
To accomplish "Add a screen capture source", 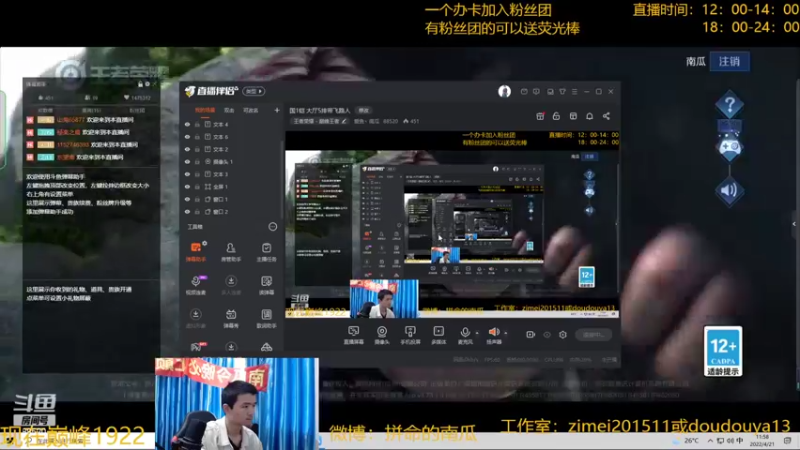I will click(x=353, y=335).
